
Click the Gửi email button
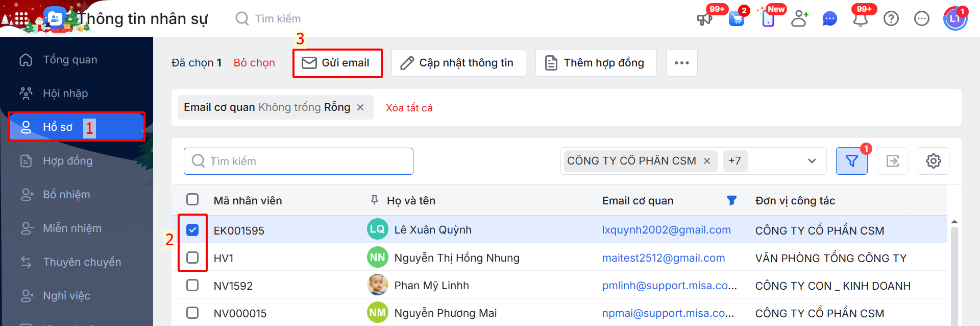coord(337,63)
